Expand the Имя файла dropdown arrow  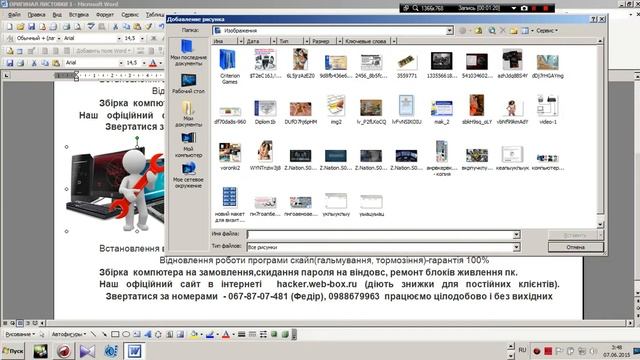pos(516,235)
